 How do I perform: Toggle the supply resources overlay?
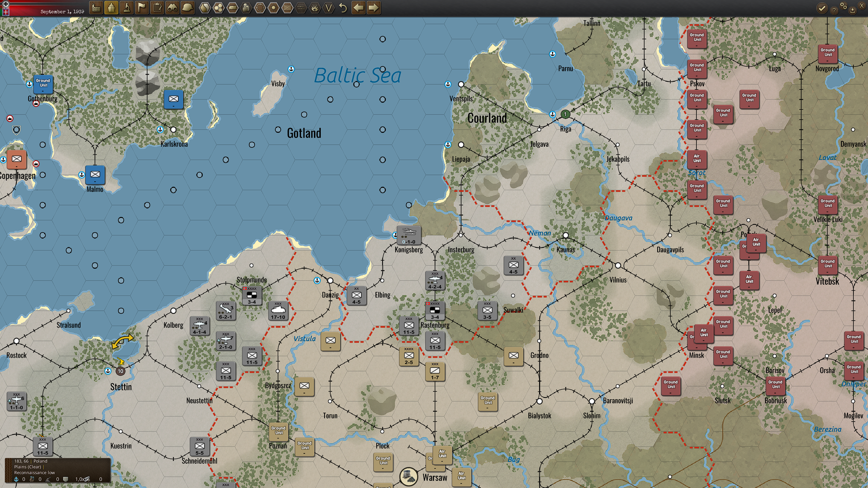click(x=246, y=8)
